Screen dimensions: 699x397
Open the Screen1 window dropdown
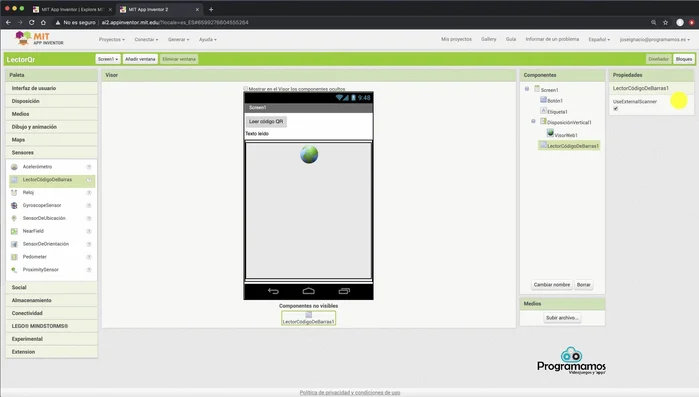point(108,59)
